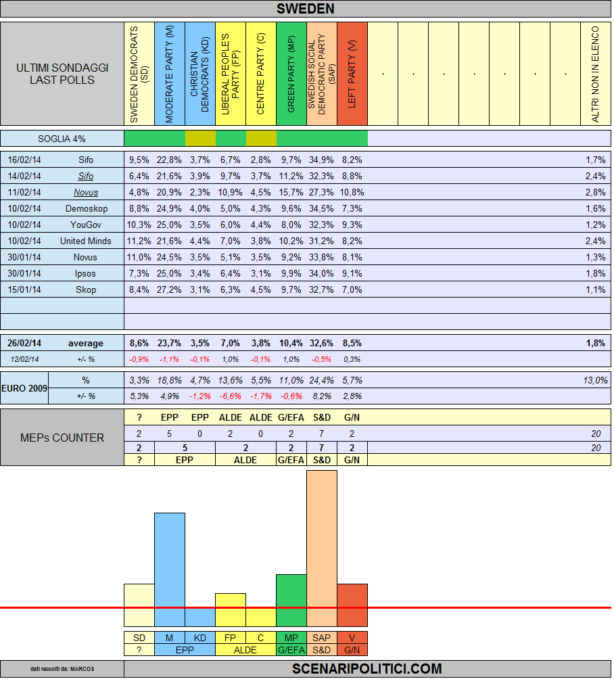Click the MEPs COUNTER label cell
This screenshot has height=700, width=614.
click(62, 438)
